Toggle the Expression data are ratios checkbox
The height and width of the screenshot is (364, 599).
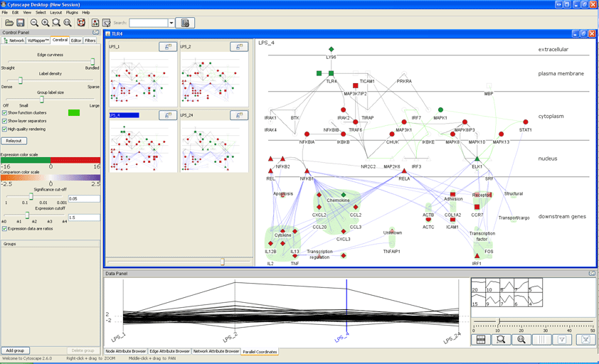(x=4, y=229)
